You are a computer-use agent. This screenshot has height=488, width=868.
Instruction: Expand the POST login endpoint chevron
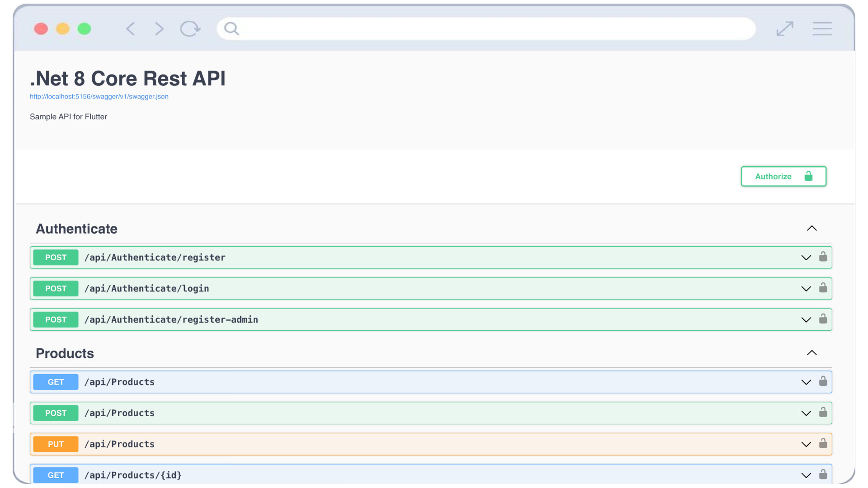806,289
